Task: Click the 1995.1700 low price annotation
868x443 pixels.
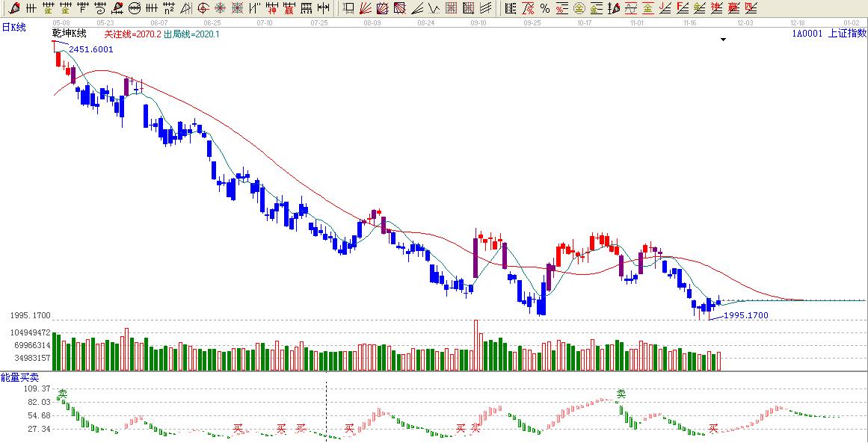Action: 746,316
